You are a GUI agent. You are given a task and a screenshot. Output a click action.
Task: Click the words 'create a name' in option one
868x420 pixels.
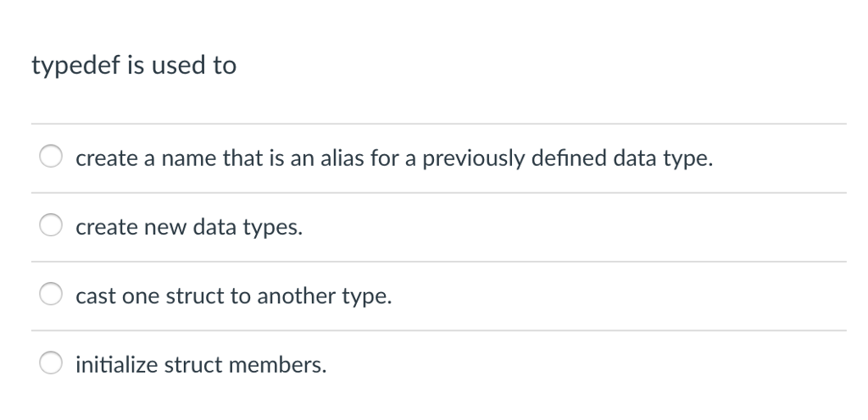click(127, 158)
